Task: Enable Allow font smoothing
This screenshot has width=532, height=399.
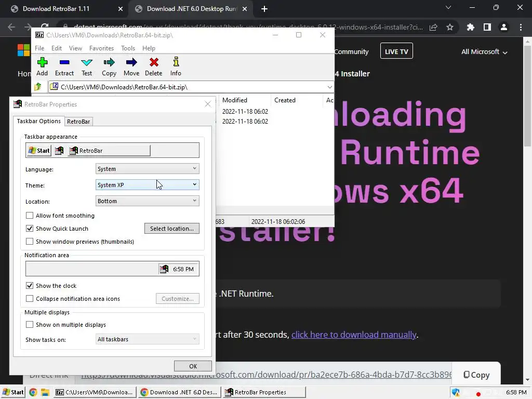Action: click(x=30, y=216)
